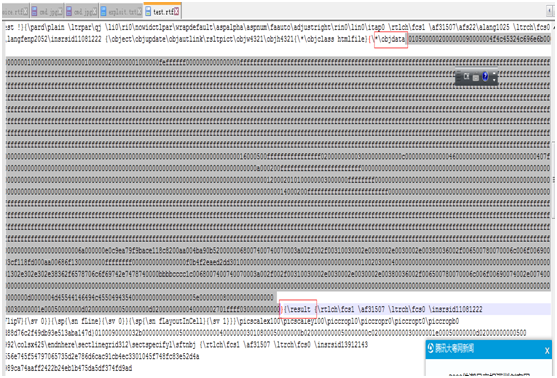The image size is (557, 378).
Task: Click the test.rtf file icon in tab
Action: point(148,11)
